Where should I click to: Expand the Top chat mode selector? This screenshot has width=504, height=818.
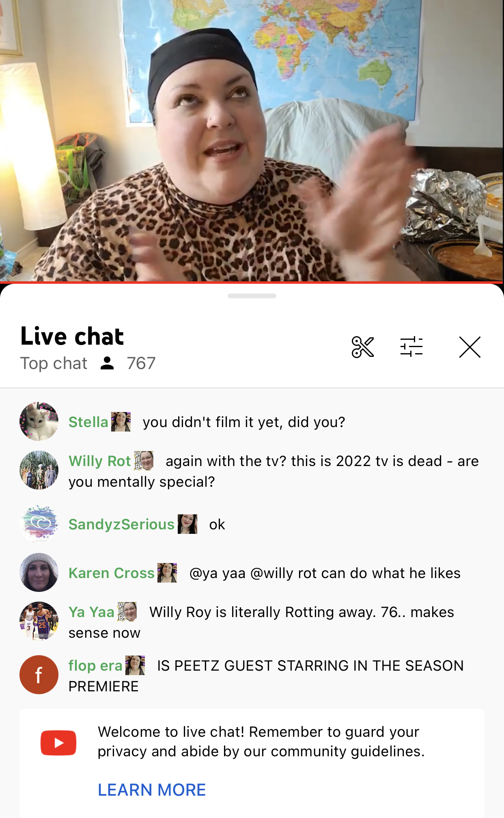pos(54,363)
